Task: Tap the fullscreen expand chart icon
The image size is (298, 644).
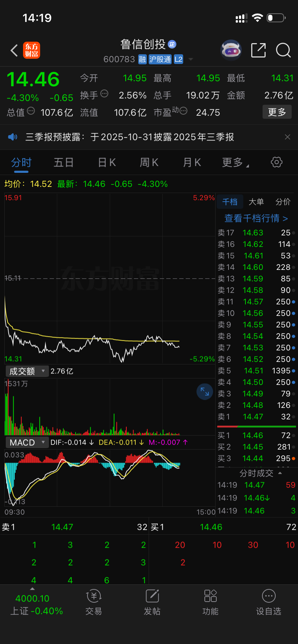Action: (x=205, y=392)
